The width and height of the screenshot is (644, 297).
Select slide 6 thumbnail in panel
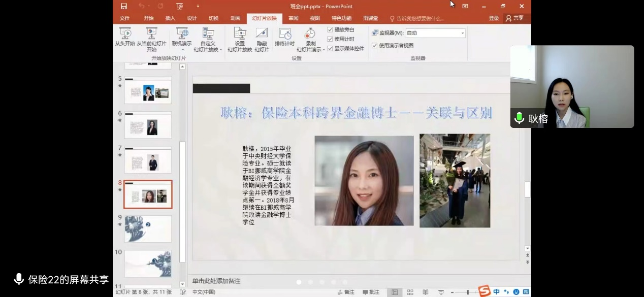148,125
